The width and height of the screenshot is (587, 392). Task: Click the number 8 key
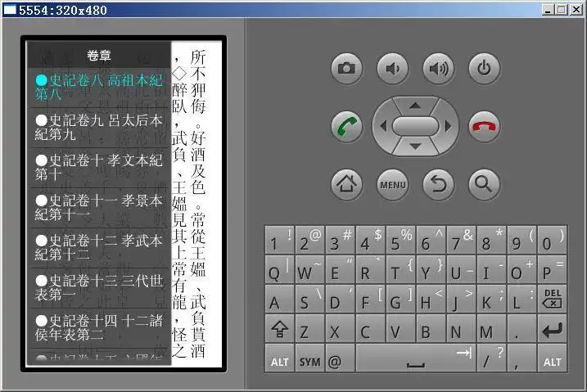click(x=491, y=240)
